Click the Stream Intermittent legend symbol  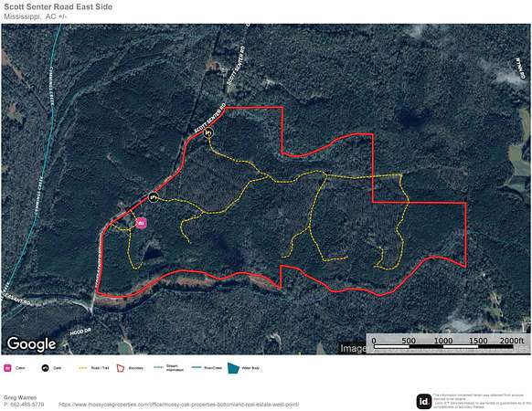click(x=158, y=367)
